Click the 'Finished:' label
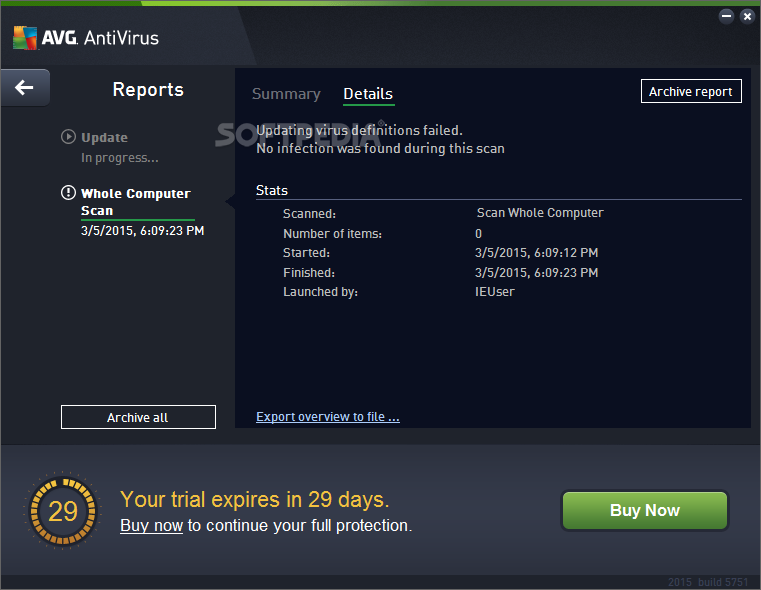The width and height of the screenshot is (761, 590). coord(309,273)
